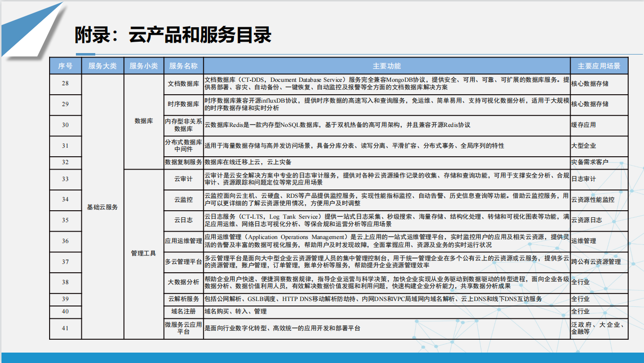Select the 序号 column header

tap(65, 66)
